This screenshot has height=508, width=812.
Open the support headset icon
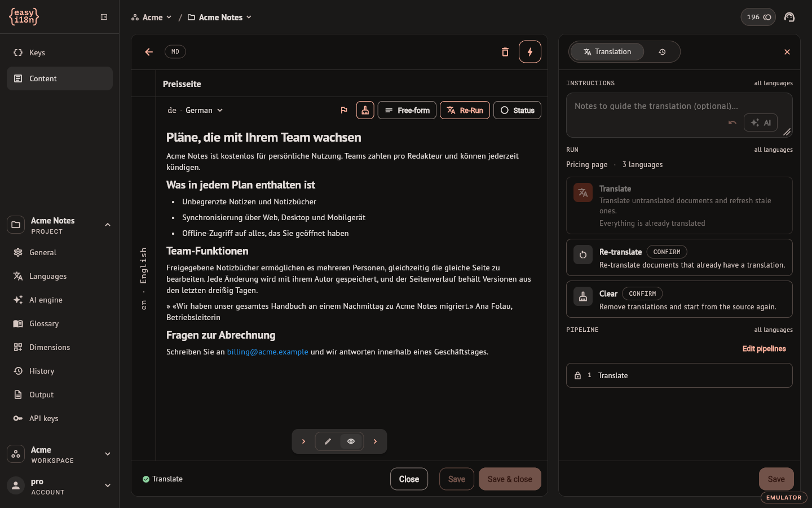tap(789, 17)
